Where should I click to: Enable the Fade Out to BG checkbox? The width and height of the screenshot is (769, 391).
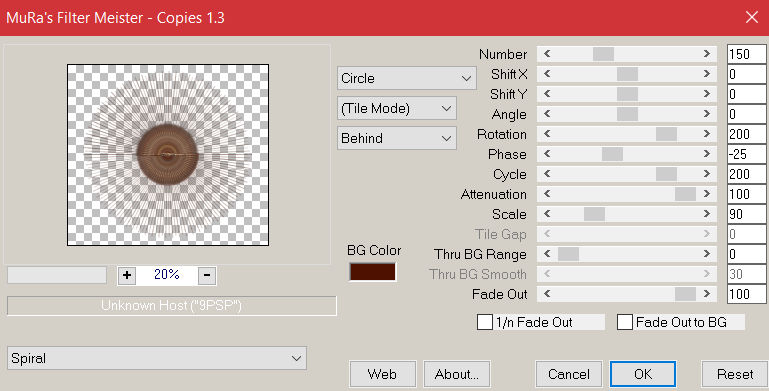tap(625, 322)
